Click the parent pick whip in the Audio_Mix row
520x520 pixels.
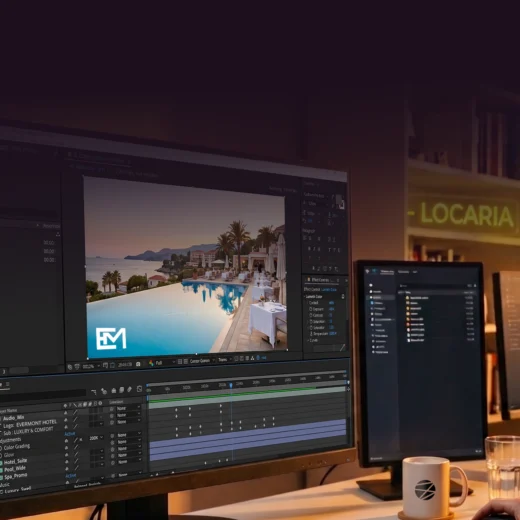(x=112, y=409)
